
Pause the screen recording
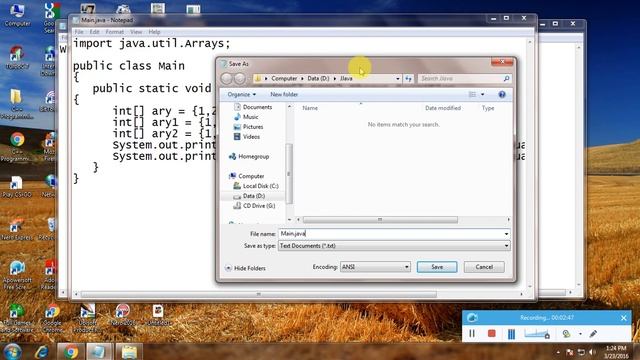tap(472, 333)
